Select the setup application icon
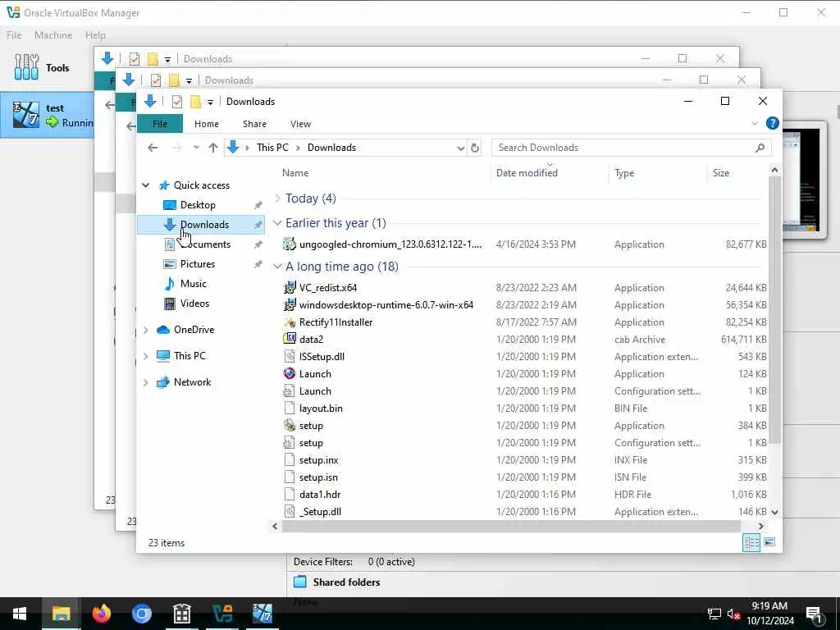Screen dimensions: 840x630 [x=290, y=426]
